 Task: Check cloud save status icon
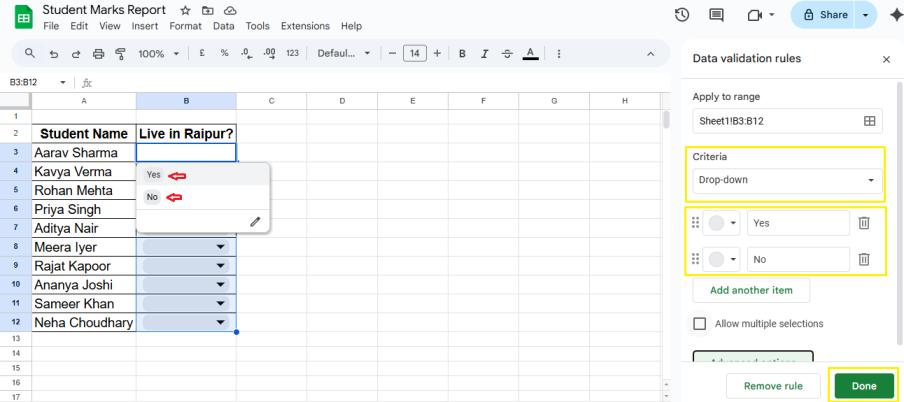230,11
